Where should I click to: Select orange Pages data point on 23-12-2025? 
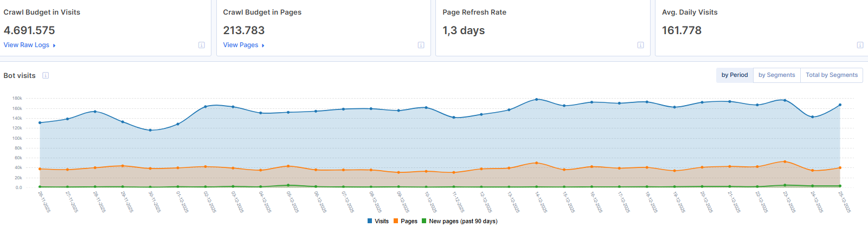pyautogui.click(x=785, y=161)
